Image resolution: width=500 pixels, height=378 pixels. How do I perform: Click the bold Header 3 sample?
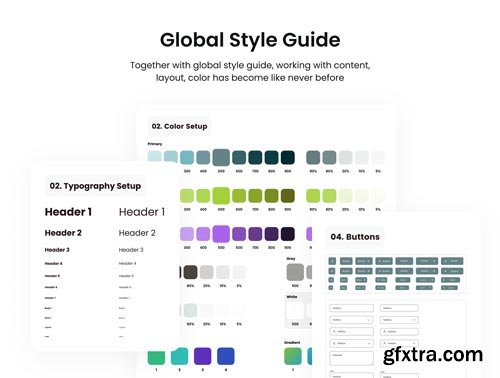[x=57, y=250]
